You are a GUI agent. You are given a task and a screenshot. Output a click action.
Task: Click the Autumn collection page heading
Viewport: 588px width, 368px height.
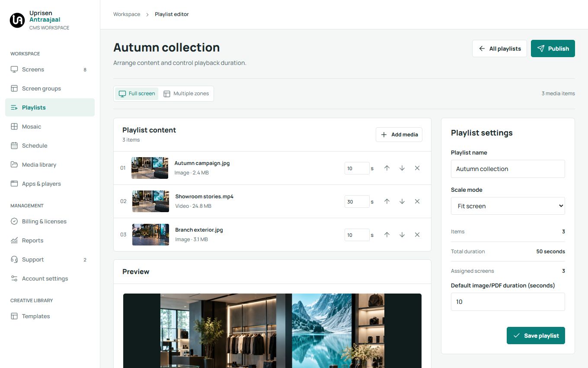tap(166, 47)
